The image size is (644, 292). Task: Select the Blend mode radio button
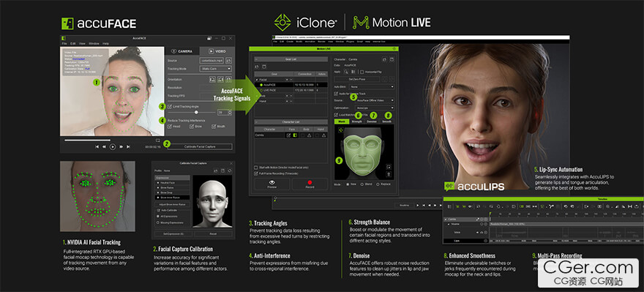[362, 184]
